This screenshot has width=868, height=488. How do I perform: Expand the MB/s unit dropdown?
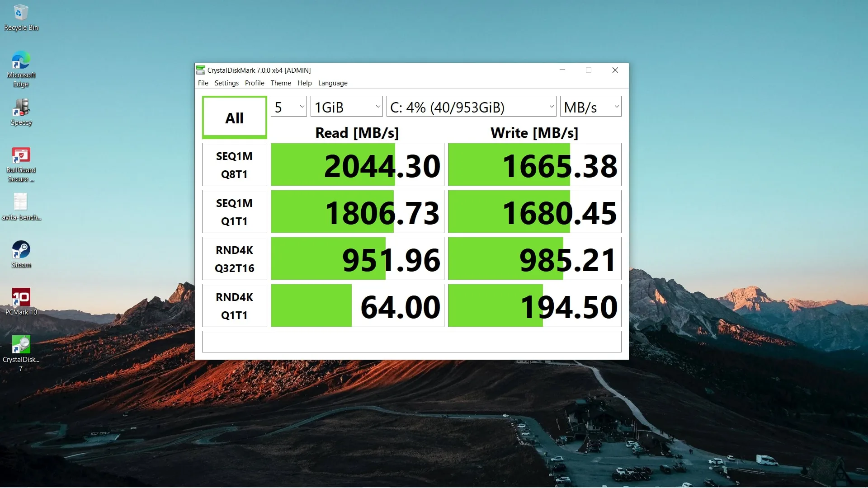(591, 107)
